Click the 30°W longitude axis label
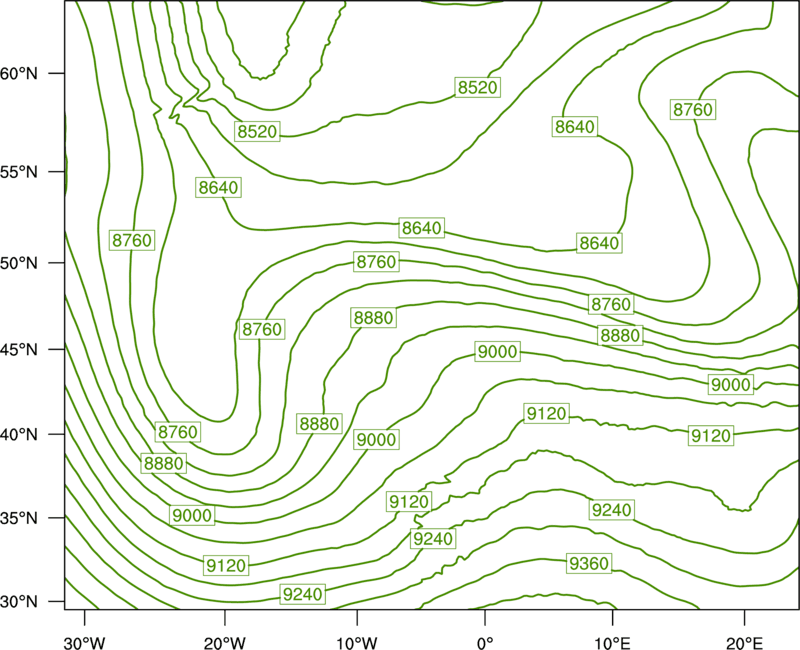The height and width of the screenshot is (650, 800). click(84, 643)
